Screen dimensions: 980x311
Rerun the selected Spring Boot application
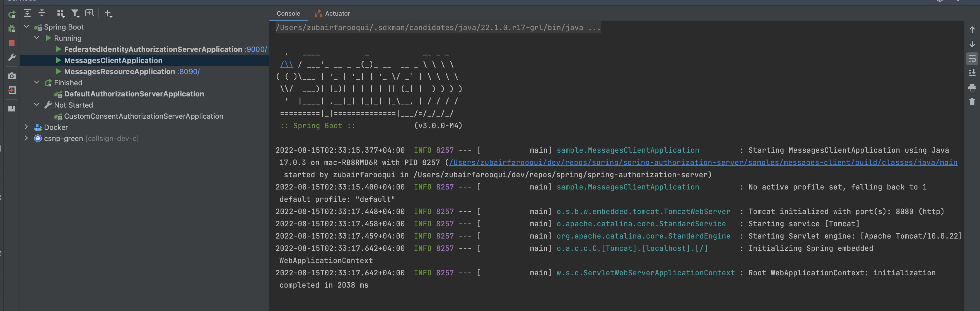(12, 14)
